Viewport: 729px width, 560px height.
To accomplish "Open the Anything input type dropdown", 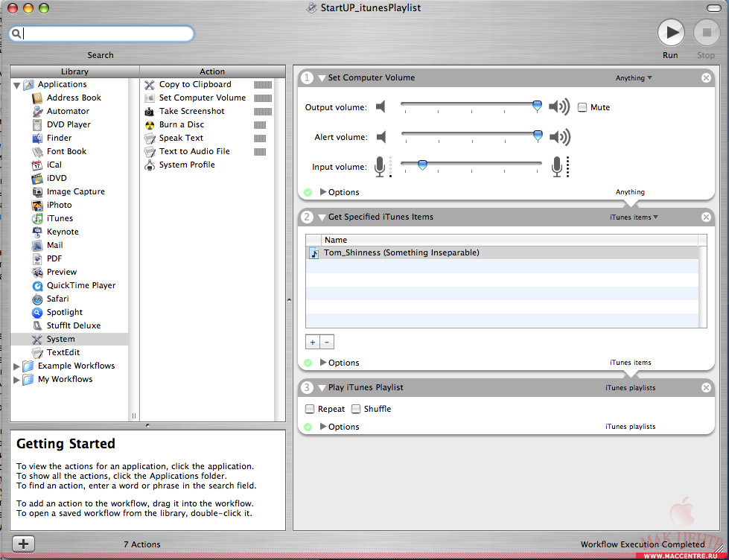I will pos(634,78).
